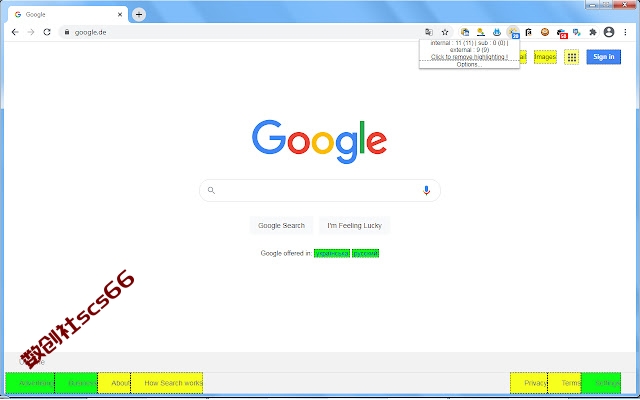This screenshot has width=640, height=400.
Task: Click the magnifier icon in search box
Action: click(211, 190)
